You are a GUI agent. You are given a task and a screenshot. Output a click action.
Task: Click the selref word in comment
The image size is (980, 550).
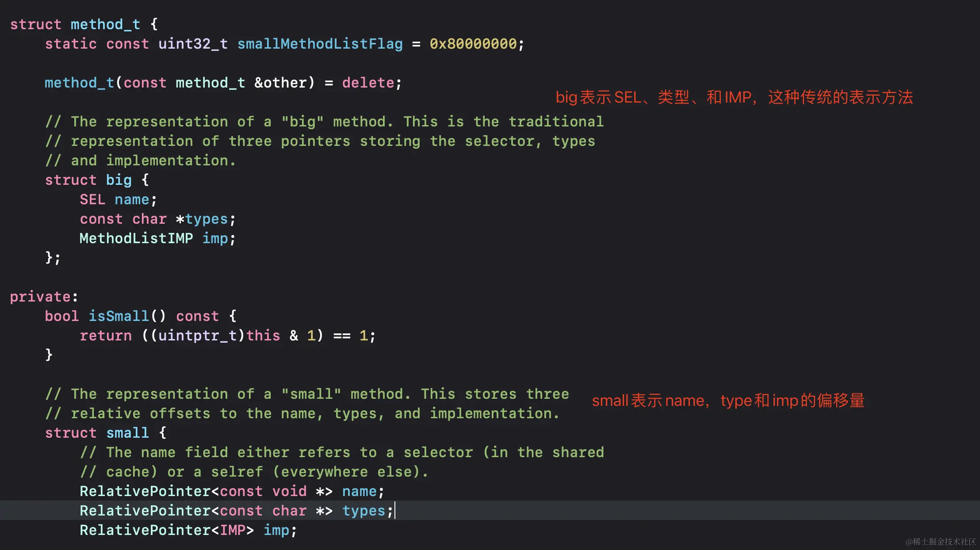pyautogui.click(x=237, y=472)
